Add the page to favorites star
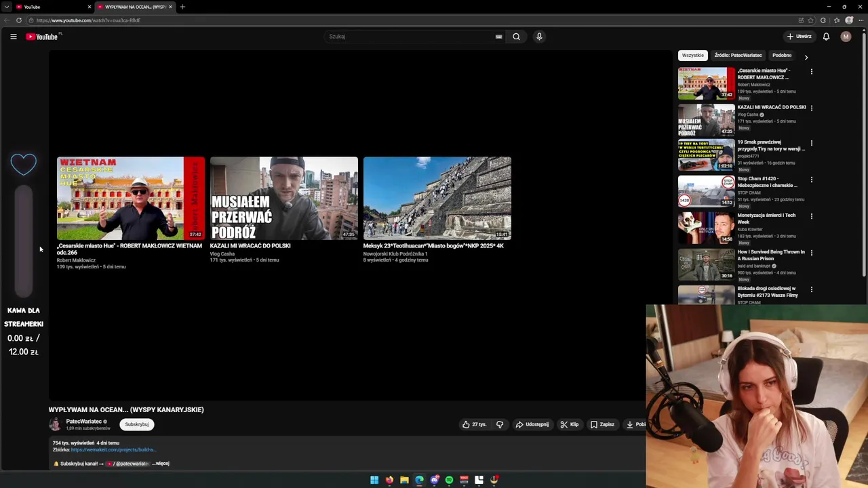This screenshot has width=868, height=488. pyautogui.click(x=810, y=20)
